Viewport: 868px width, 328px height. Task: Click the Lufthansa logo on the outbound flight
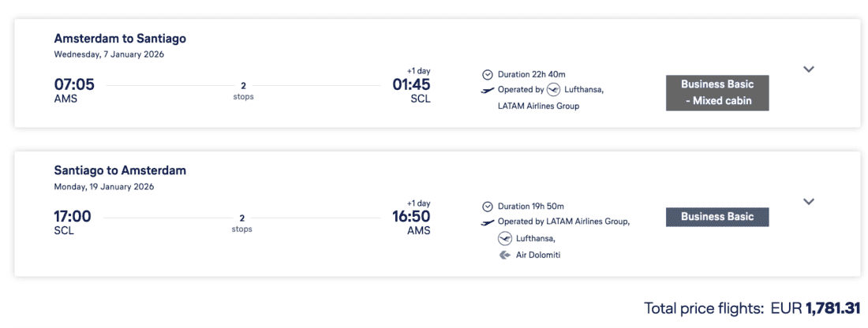click(x=553, y=89)
